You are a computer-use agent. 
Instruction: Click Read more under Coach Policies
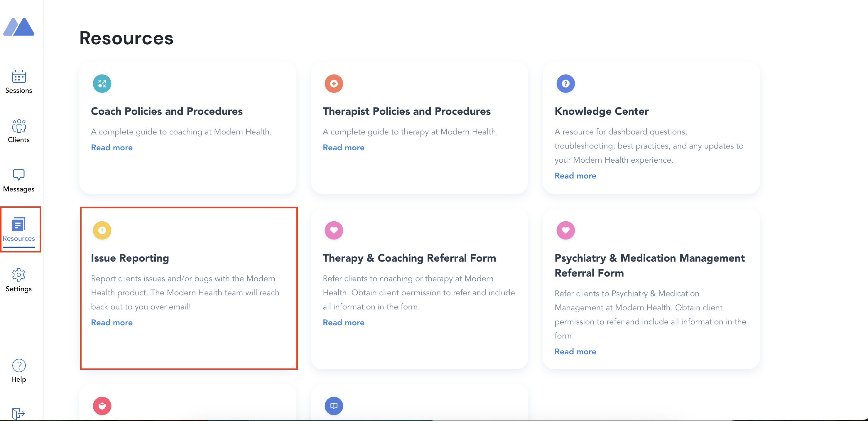pyautogui.click(x=112, y=148)
